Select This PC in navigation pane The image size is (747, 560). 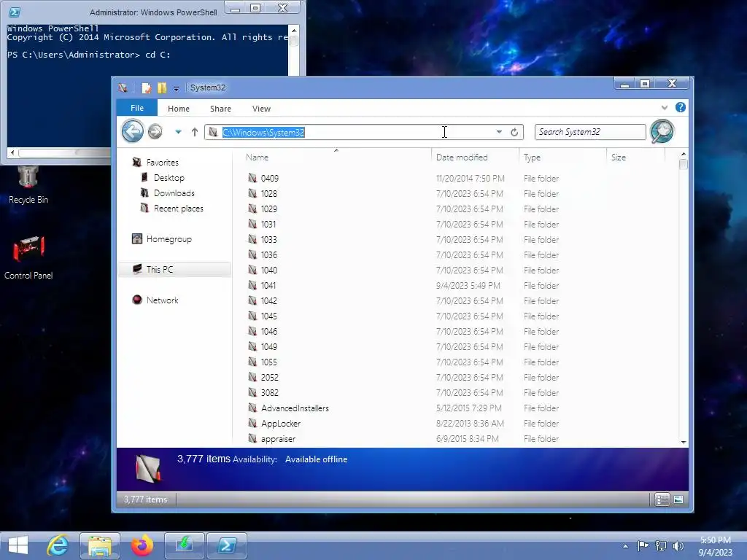[x=160, y=270]
